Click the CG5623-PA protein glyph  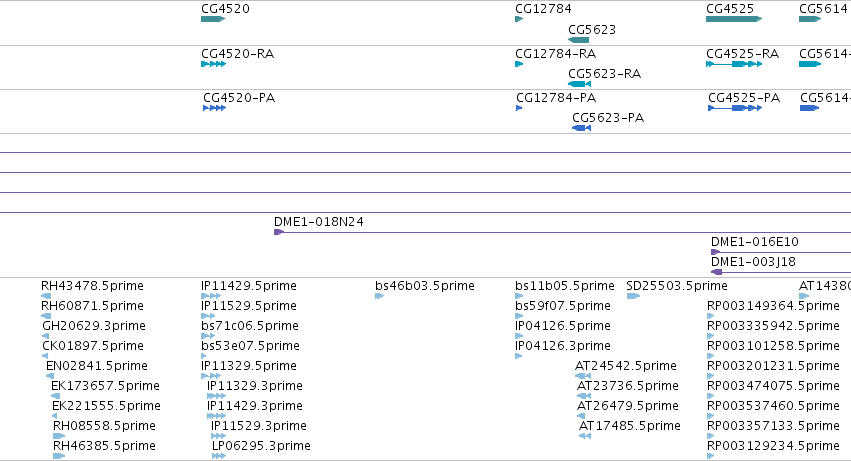(581, 128)
